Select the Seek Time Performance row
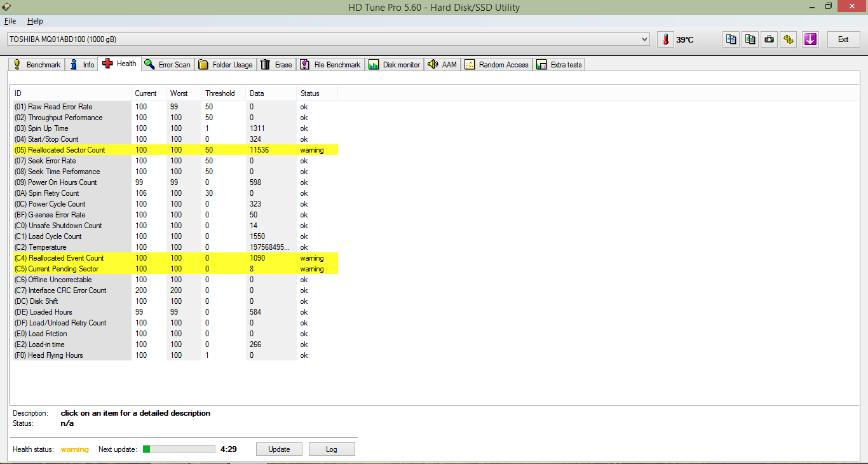This screenshot has height=464, width=868. [175, 172]
